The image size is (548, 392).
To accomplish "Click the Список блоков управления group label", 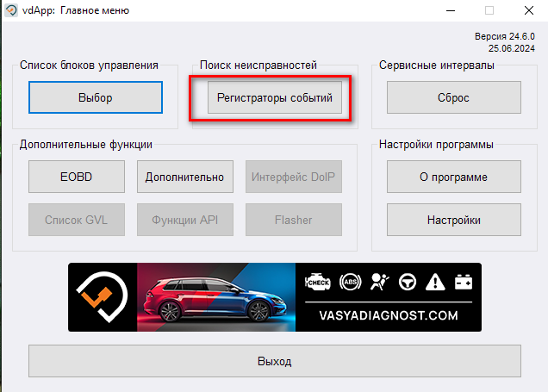I will click(89, 65).
